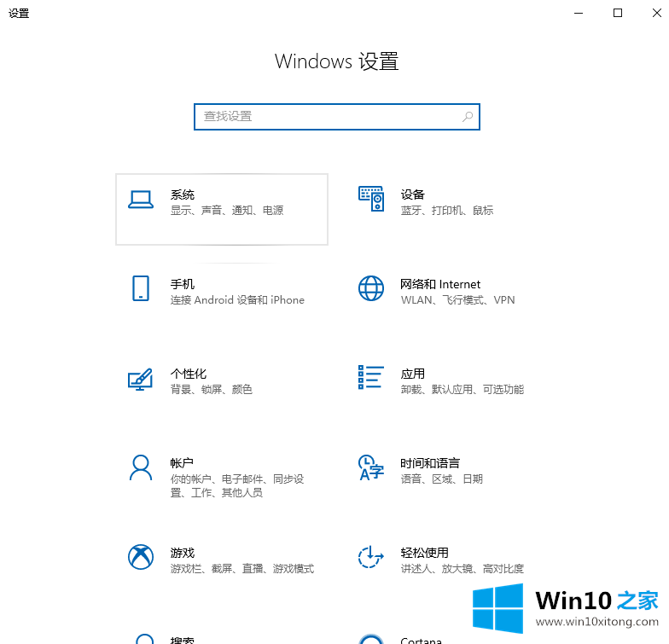Click the globe icon for 网络和 Internet
This screenshot has width=669, height=644.
(x=371, y=288)
